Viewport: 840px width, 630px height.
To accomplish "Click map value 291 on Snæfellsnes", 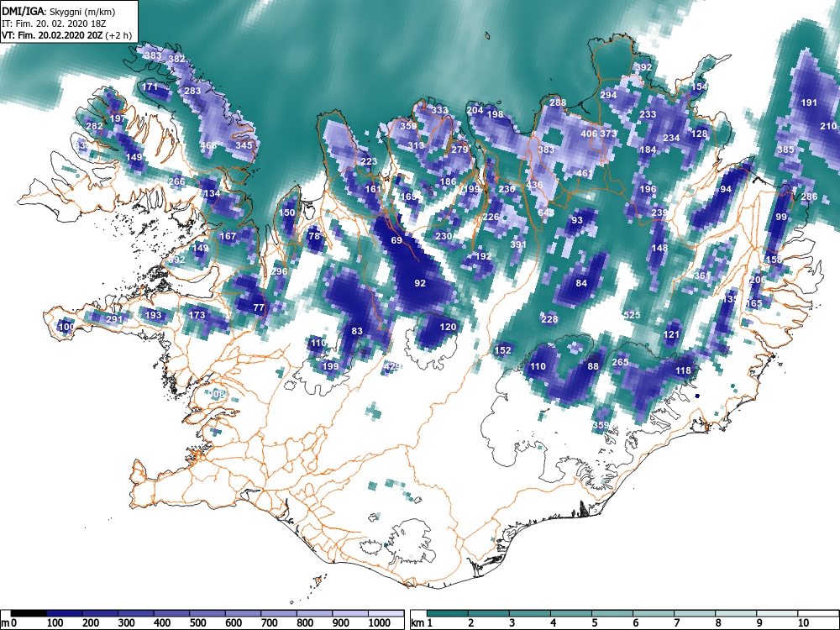I will pos(114,319).
